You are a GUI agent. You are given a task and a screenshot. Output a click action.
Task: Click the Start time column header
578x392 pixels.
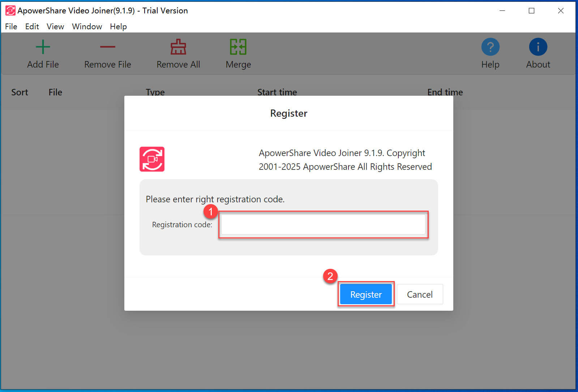pyautogui.click(x=277, y=92)
